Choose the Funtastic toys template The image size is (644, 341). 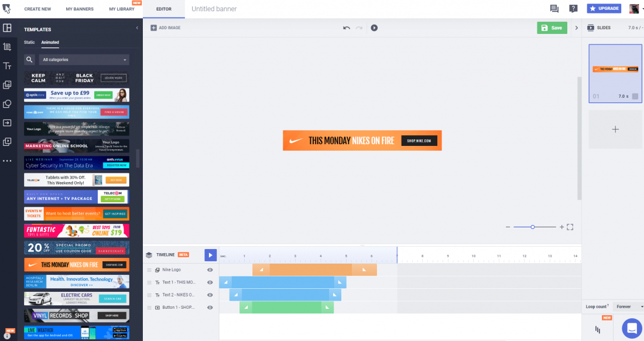[77, 230]
